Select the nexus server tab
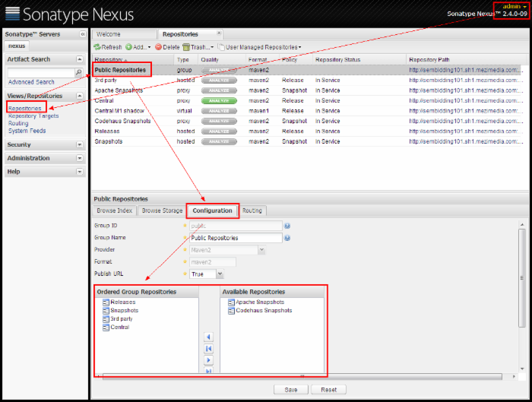The image size is (532, 402). point(17,46)
